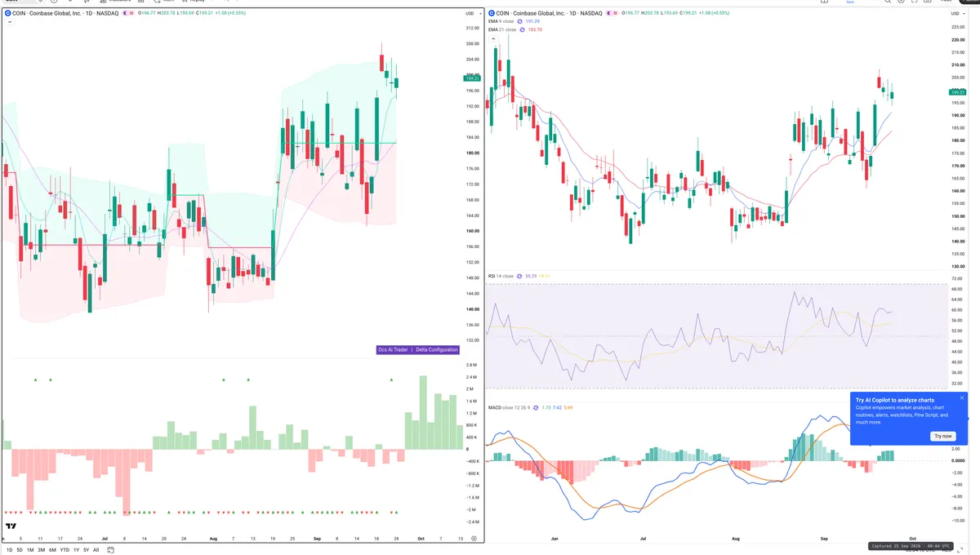Click the green current price tag on left chart axis
Image resolution: width=980 pixels, height=555 pixels.
tap(472, 79)
